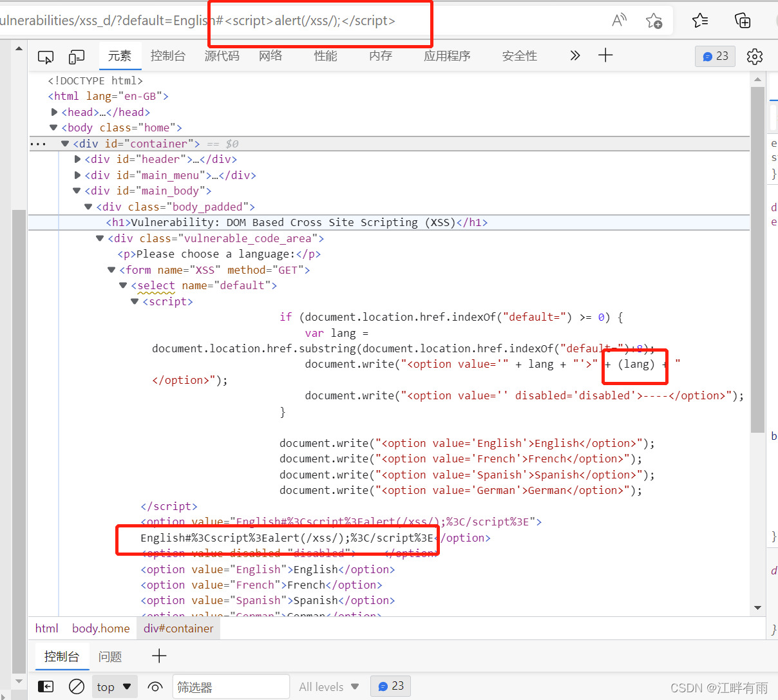Click the closing </script> tag line
Image resolution: width=778 pixels, height=700 pixels.
169,506
